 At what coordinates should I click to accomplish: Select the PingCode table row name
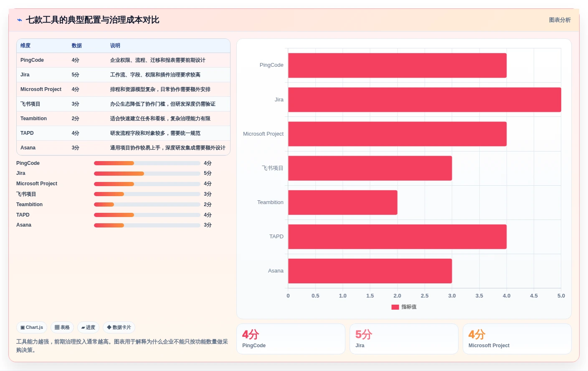point(32,60)
